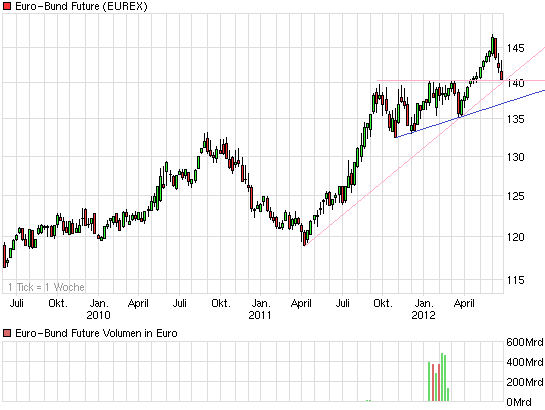Click the highest candlestick near 146
The width and height of the screenshot is (545, 410).
point(493,46)
